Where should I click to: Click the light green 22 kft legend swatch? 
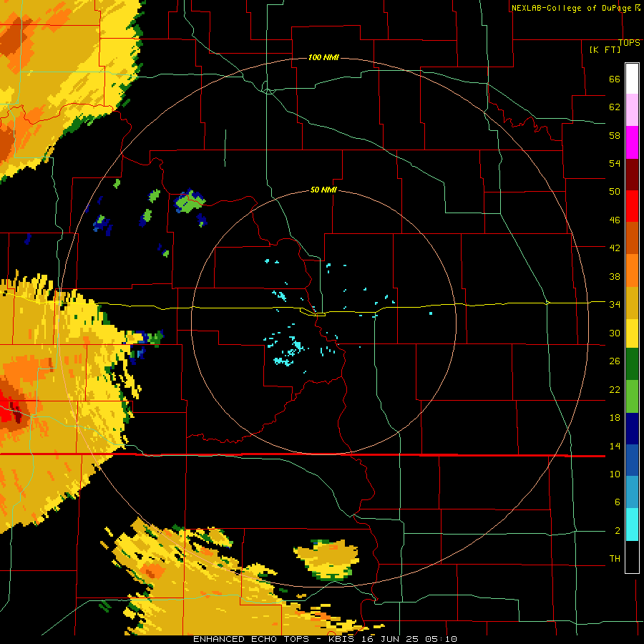(632, 396)
